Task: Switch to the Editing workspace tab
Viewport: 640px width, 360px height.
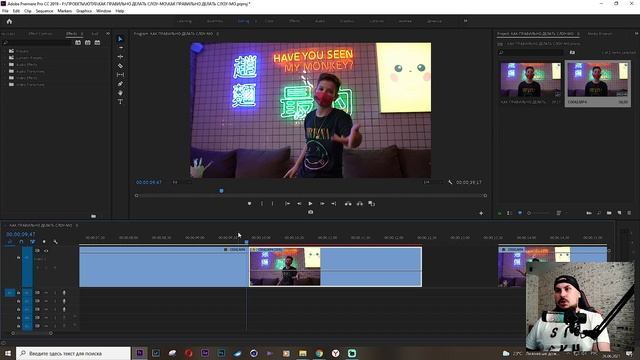Action: pyautogui.click(x=243, y=21)
